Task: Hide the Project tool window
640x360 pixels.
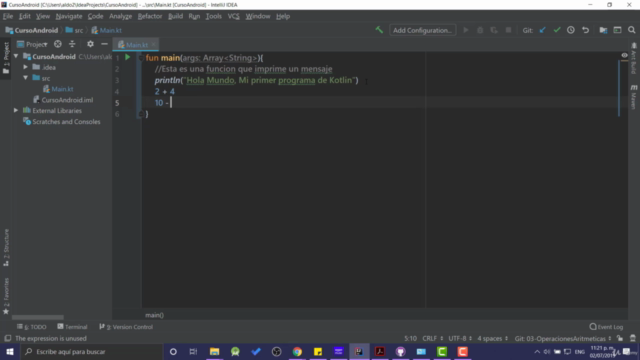Action: [104, 44]
